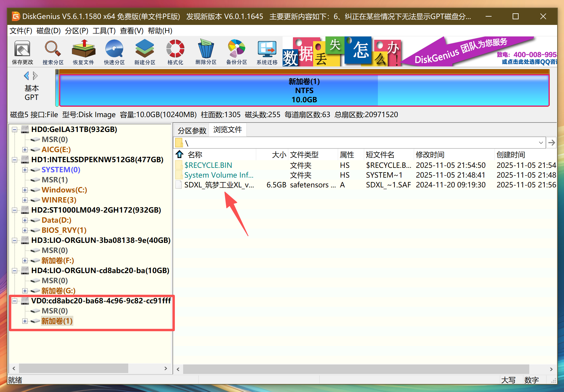
Task: Click the 新加卷(1) NTFS partition bar
Action: click(304, 90)
